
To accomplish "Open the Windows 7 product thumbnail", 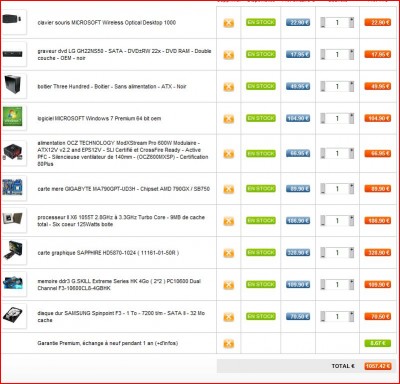I will tap(13, 117).
